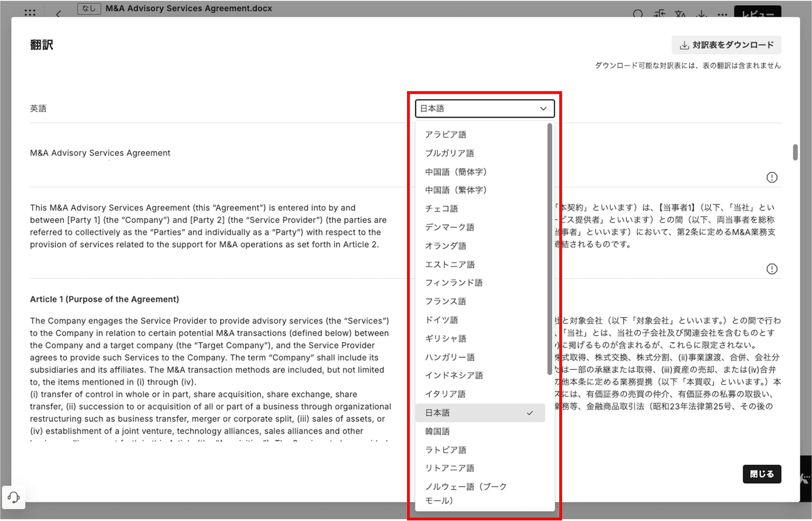Click the warning icon beside the agreement title
Screen dimensions: 812x521
(x=771, y=178)
